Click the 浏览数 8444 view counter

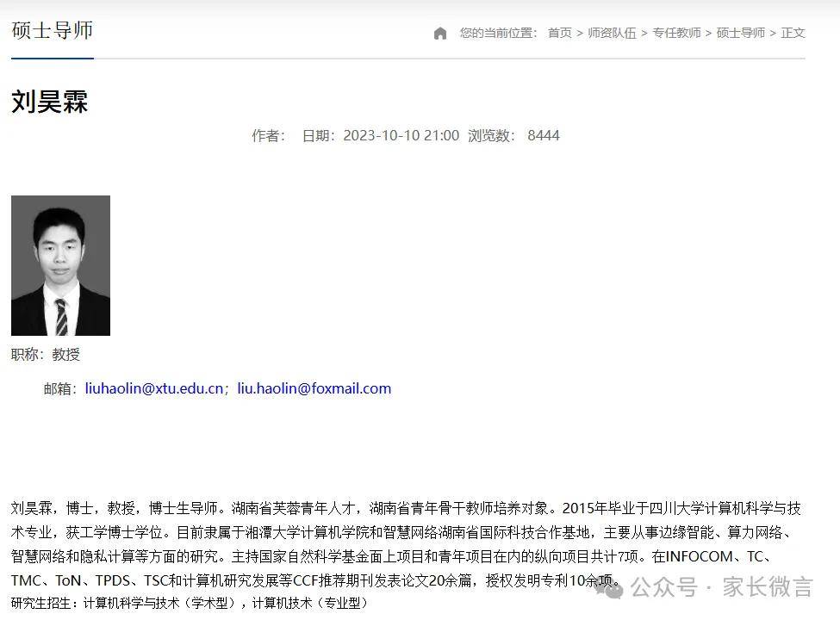[x=513, y=135]
